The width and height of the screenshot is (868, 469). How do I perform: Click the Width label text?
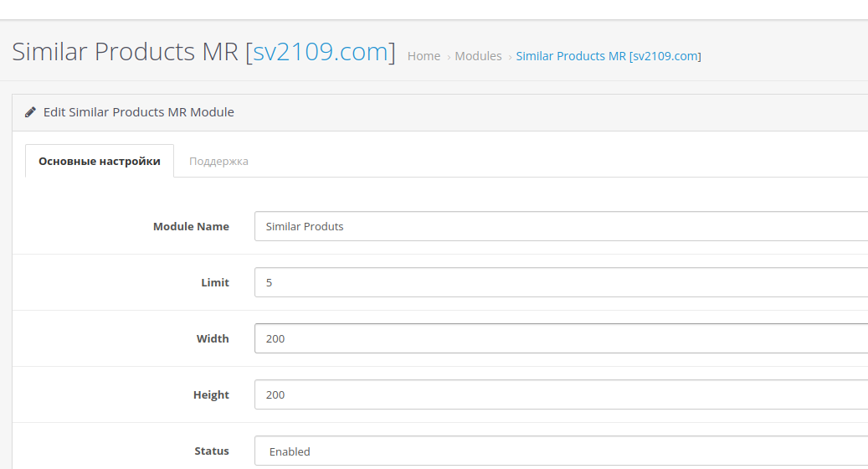(213, 339)
